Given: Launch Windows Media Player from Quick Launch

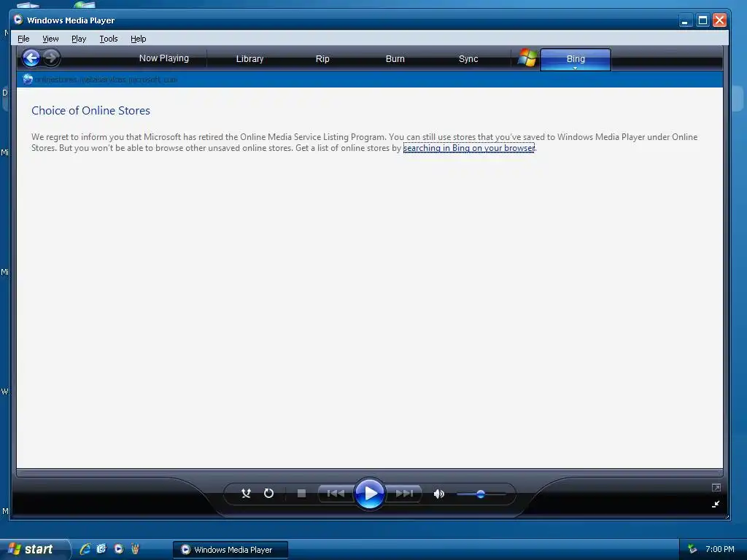Looking at the screenshot, I should coord(118,549).
